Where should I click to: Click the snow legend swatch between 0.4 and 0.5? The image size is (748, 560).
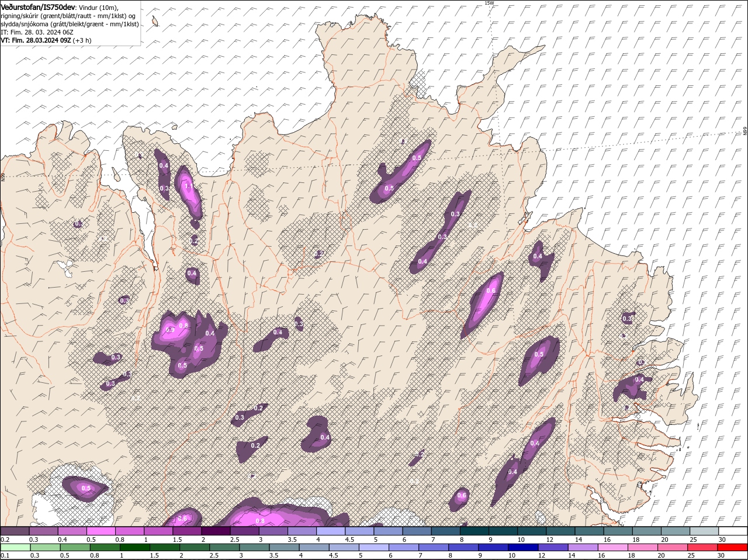(x=72, y=531)
